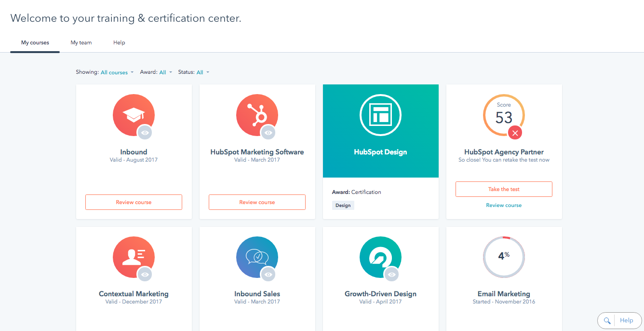Click 'So close! You can retake the test now'
644x331 pixels.
504,160
